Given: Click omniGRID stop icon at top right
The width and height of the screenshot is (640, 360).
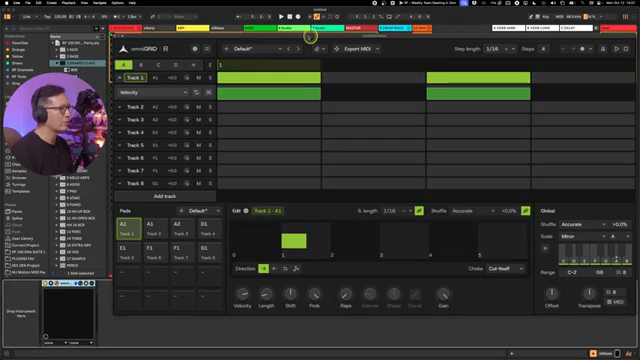Looking at the screenshot, I should click(x=626, y=49).
